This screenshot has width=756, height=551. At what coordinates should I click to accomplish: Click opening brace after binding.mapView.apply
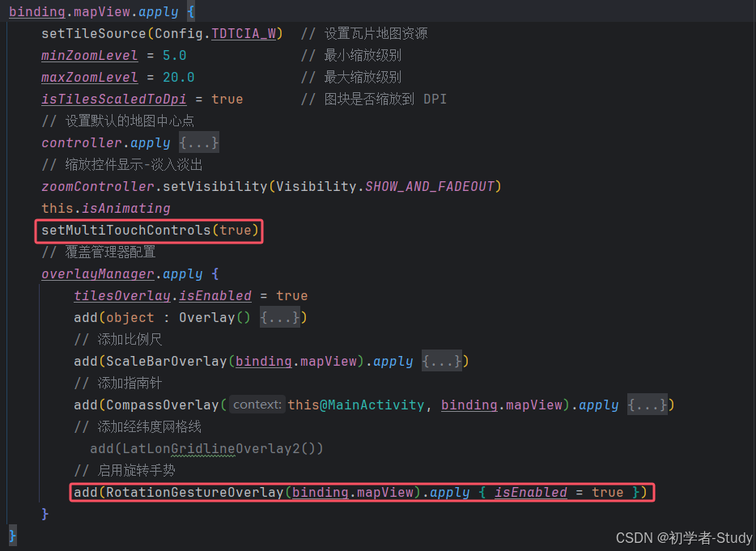point(191,12)
